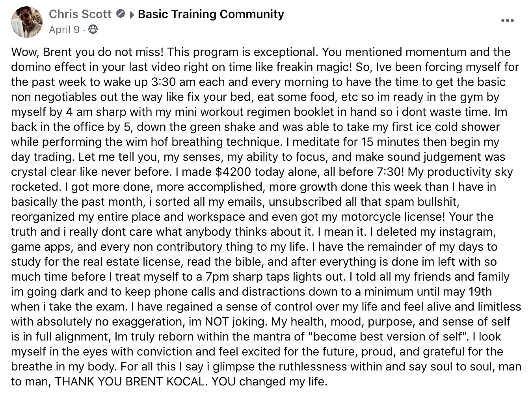Image resolution: width=532 pixels, height=402 pixels.
Task: Click the verified badge beside Chris Scott
Action: click(120, 14)
